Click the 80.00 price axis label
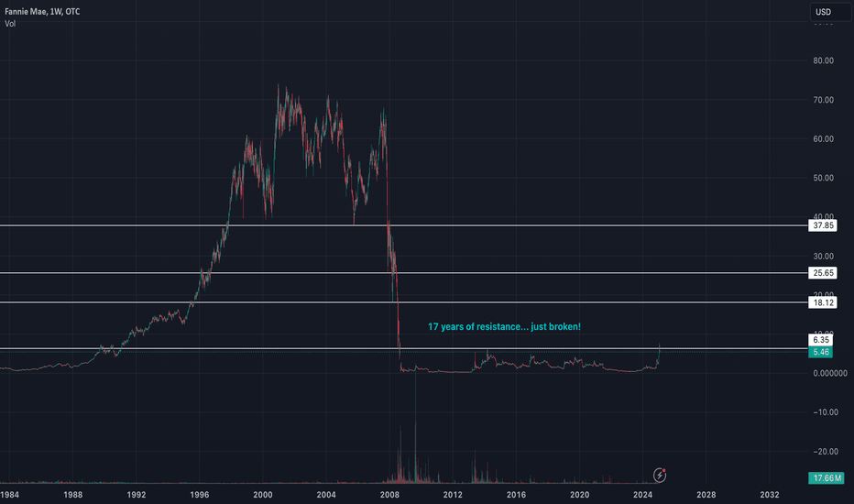This screenshot has width=854, height=504. click(x=823, y=60)
